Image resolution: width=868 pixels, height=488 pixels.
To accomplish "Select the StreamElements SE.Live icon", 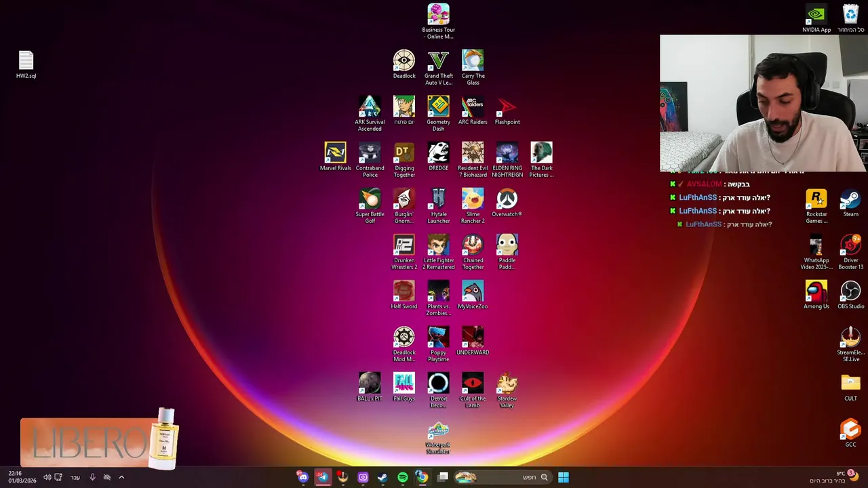I will tap(850, 344).
